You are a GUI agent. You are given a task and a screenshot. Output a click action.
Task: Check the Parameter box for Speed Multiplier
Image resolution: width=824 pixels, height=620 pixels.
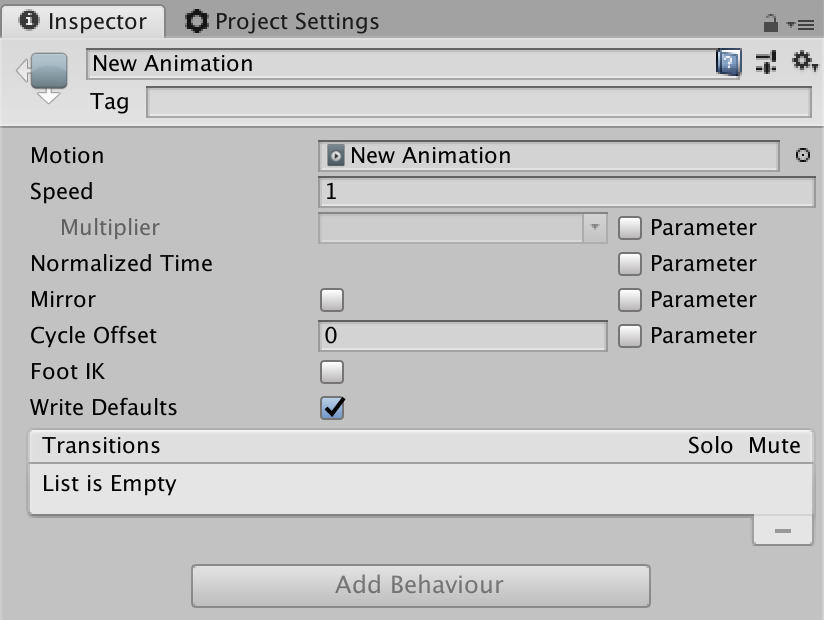tap(630, 228)
